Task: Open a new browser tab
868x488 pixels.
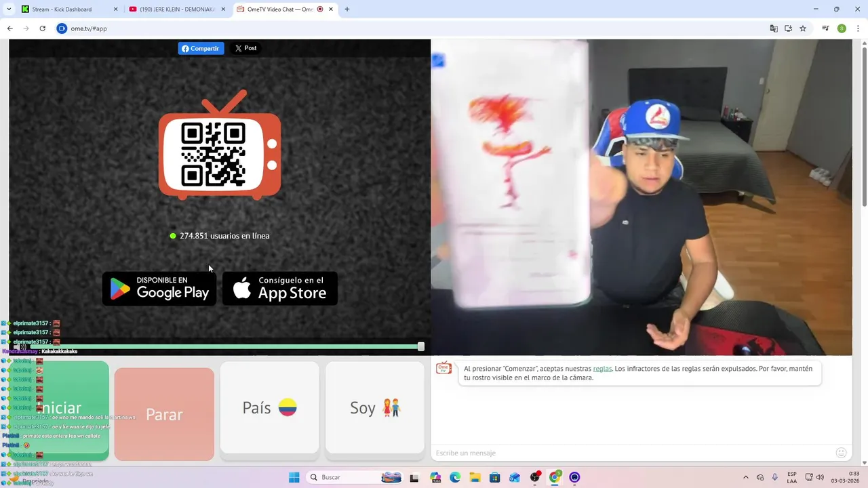Action: [x=347, y=9]
